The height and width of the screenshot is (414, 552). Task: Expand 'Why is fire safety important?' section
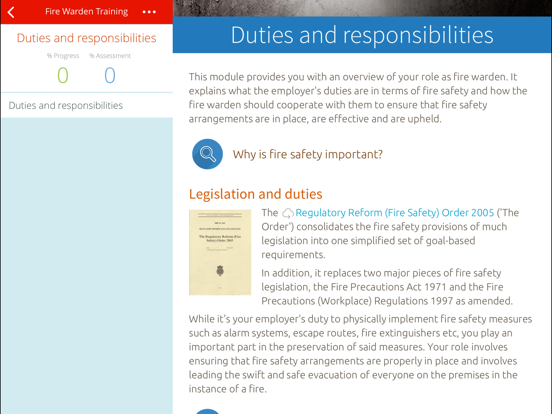tap(307, 154)
